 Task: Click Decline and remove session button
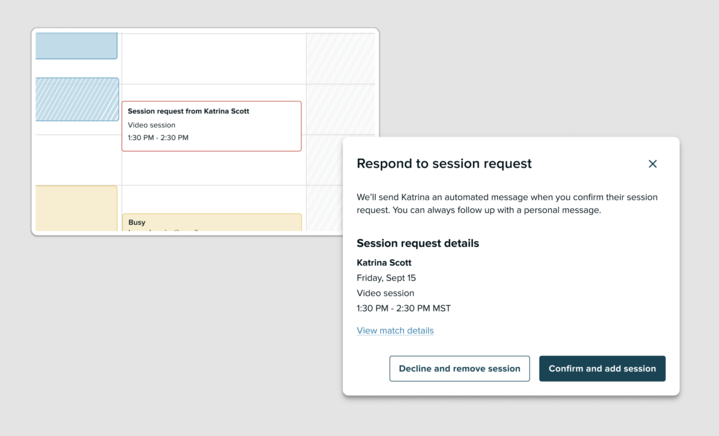pos(459,368)
